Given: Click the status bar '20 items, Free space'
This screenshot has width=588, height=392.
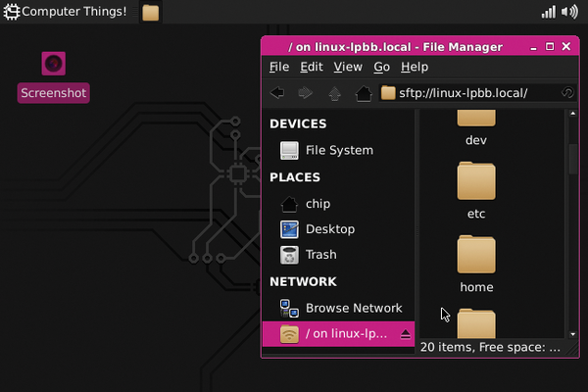Looking at the screenshot, I should [490, 347].
